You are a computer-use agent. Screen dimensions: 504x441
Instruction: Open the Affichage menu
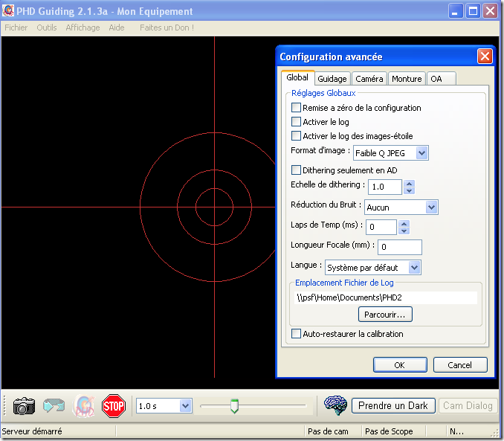(83, 28)
